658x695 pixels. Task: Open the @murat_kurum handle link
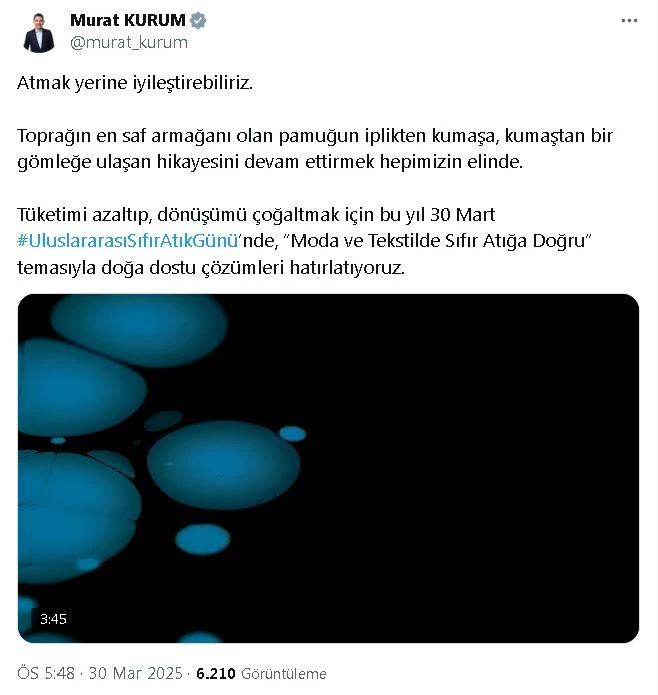click(x=129, y=43)
